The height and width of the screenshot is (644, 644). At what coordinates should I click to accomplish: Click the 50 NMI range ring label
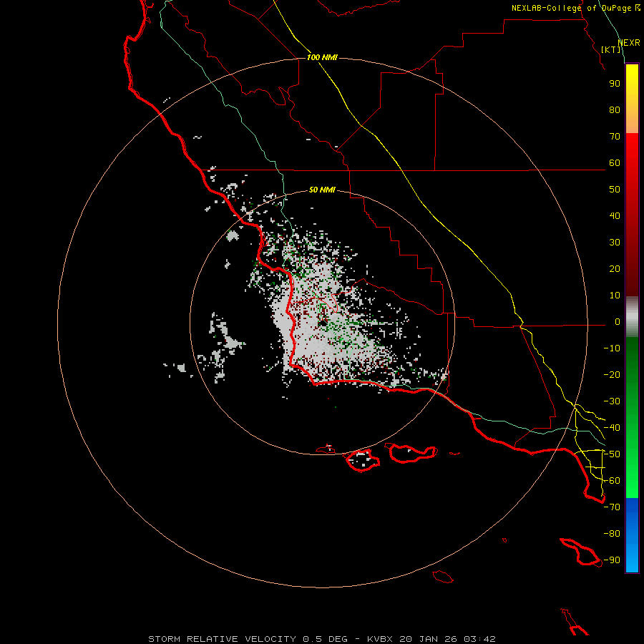point(322,190)
